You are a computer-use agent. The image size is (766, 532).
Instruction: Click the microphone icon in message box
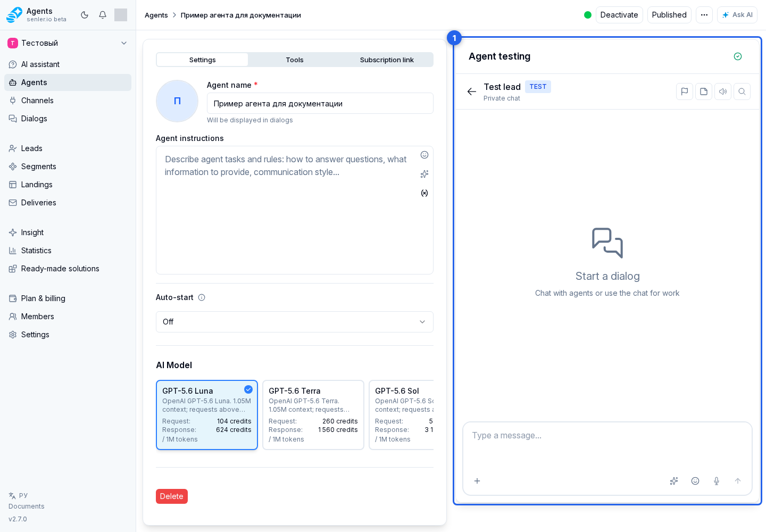coord(717,481)
